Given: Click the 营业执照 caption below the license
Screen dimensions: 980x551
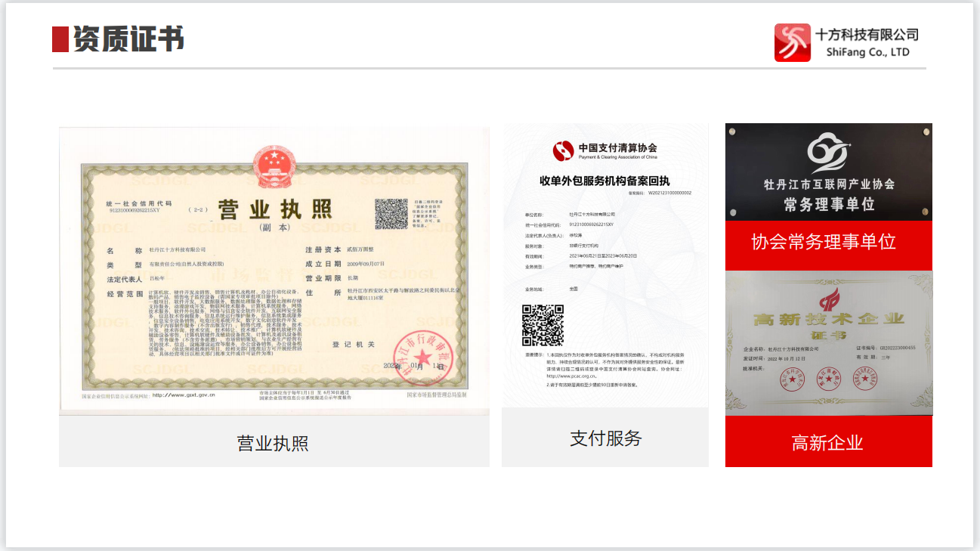Looking at the screenshot, I should point(273,443).
